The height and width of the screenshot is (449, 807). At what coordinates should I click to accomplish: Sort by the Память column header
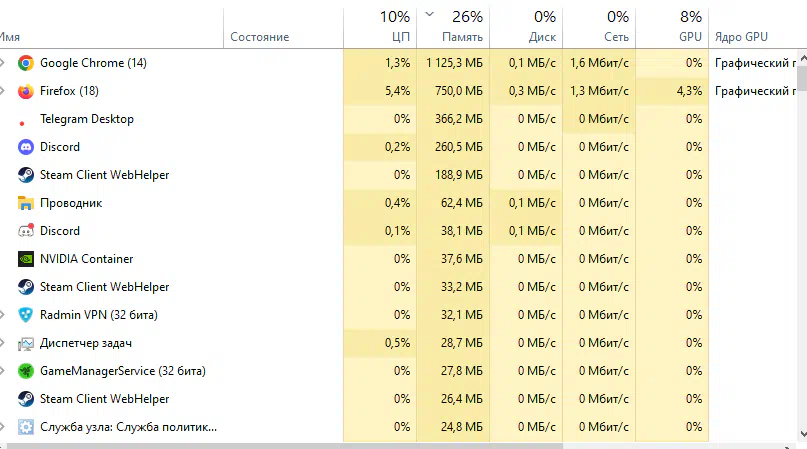(x=453, y=27)
